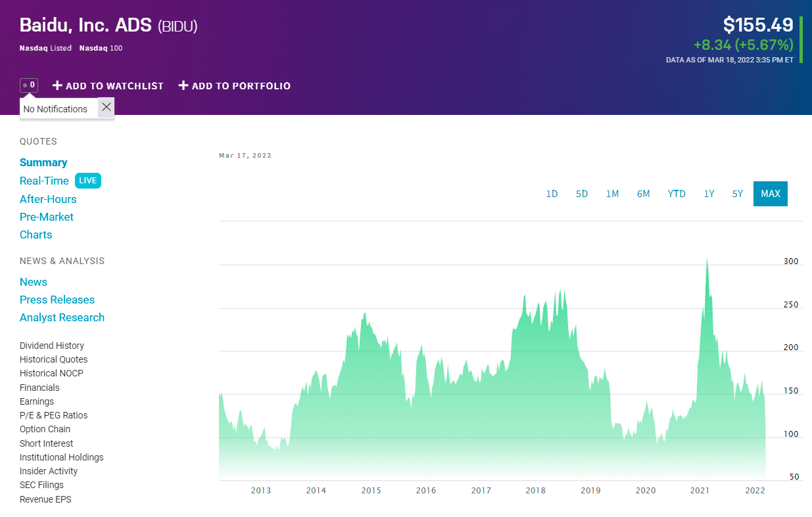
Task: Open P/E & PEG Ratios
Action: [53, 415]
